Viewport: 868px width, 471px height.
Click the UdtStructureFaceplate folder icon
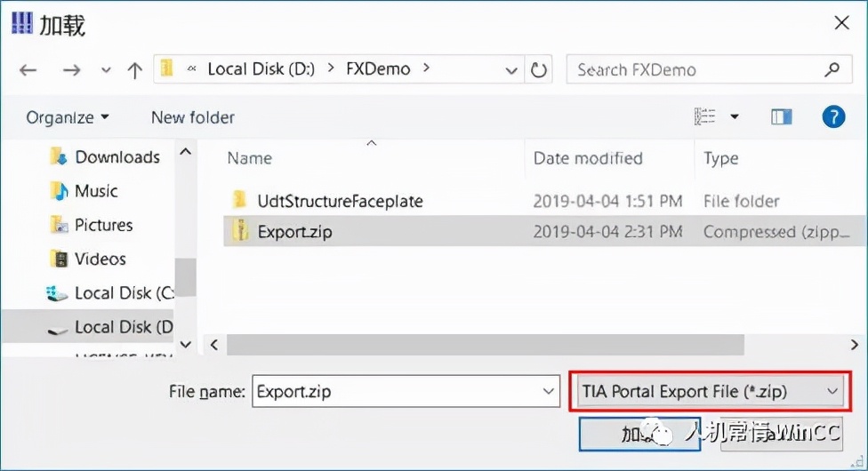point(240,199)
